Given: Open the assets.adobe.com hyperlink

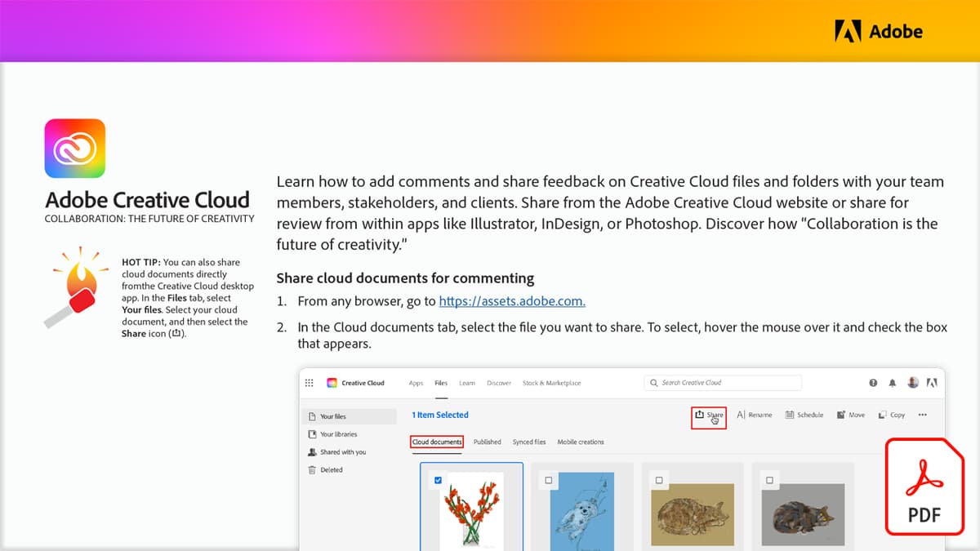Looking at the screenshot, I should (511, 300).
